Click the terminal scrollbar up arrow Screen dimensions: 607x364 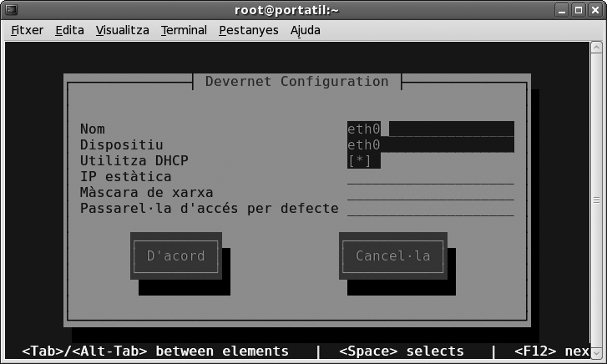[595, 48]
